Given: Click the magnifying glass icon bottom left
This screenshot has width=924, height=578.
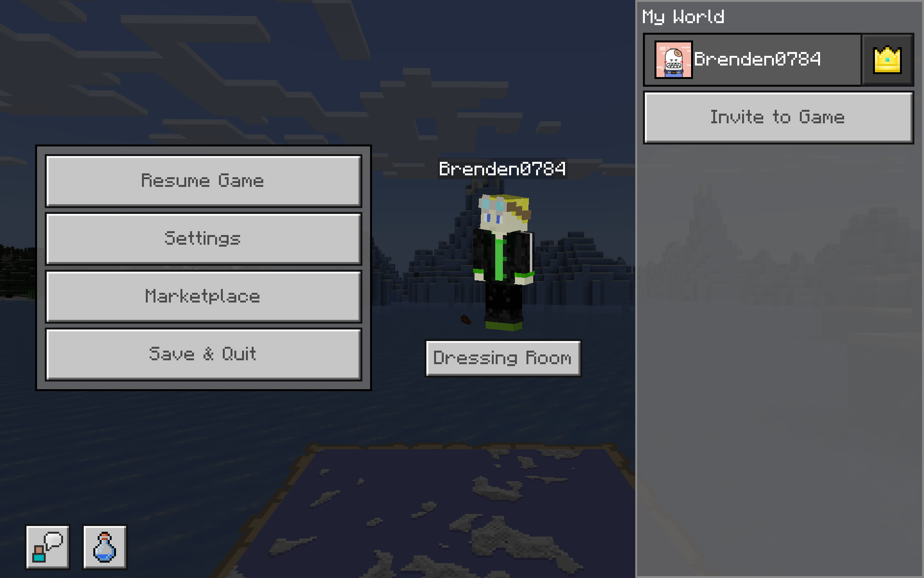Looking at the screenshot, I should coord(47,547).
